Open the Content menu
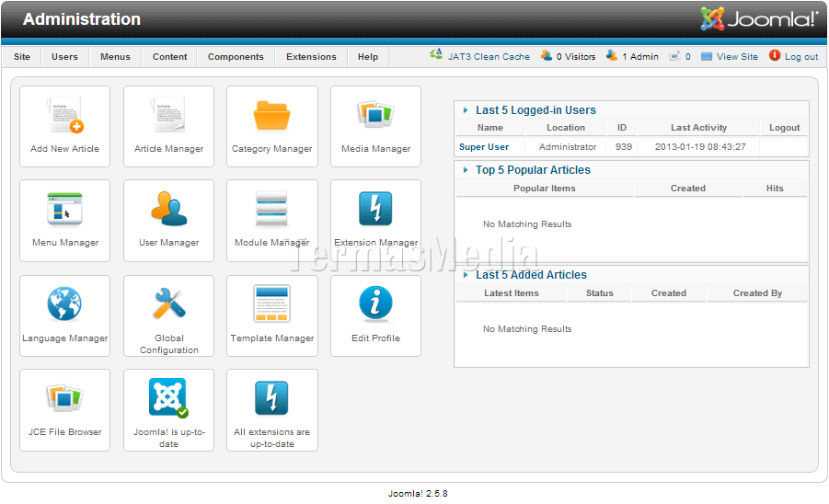The height and width of the screenshot is (504, 829). 169,57
